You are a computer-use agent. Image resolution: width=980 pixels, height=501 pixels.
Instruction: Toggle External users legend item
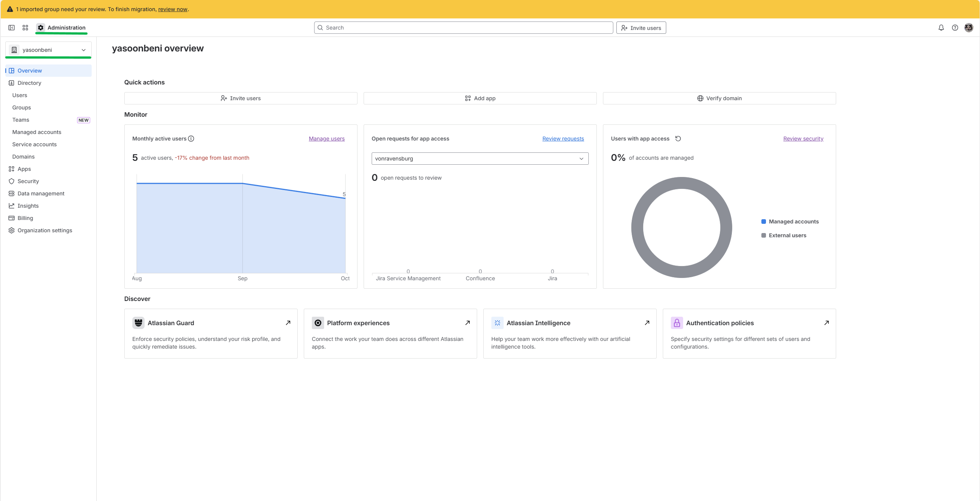point(784,235)
